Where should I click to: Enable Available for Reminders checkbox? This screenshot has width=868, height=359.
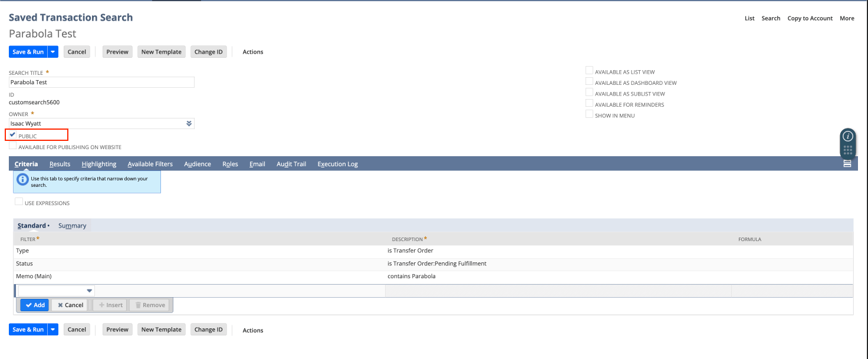pyautogui.click(x=589, y=103)
